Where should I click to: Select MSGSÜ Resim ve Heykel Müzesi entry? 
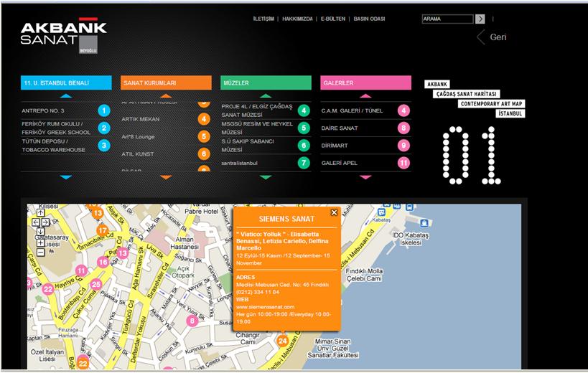pos(257,128)
